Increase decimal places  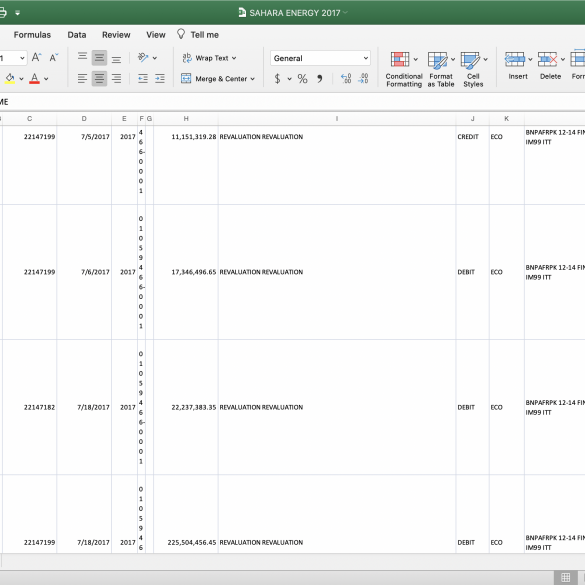pos(346,78)
